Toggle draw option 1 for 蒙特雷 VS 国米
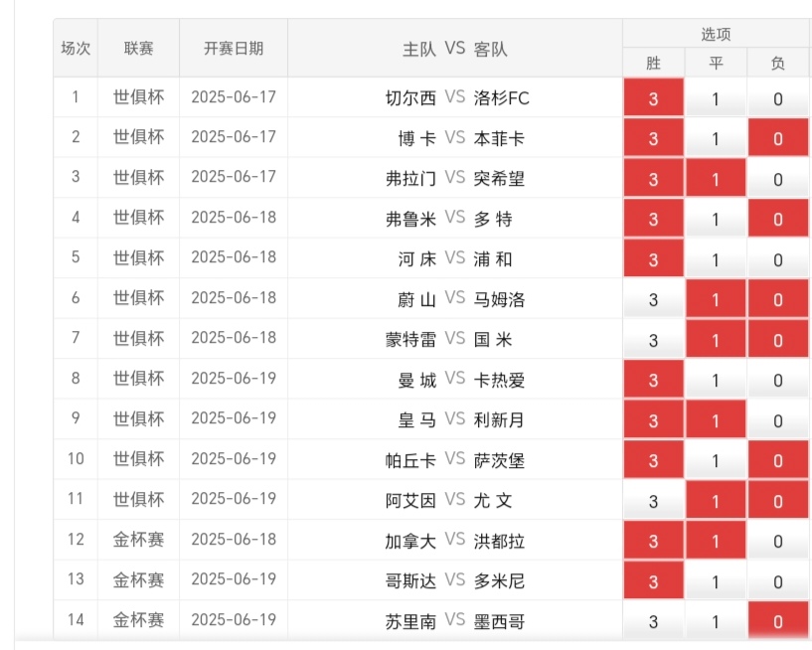Viewport: 812px width, 650px height. (716, 339)
